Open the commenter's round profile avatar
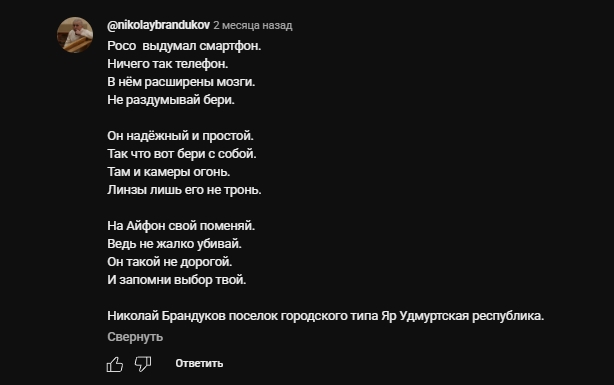Image resolution: width=614 pixels, height=385 pixels. coord(75,35)
